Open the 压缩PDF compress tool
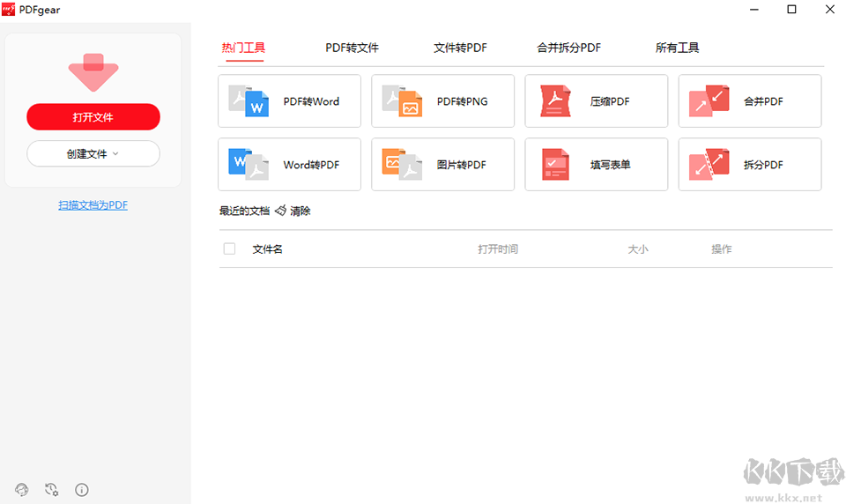Viewport: 846px width, 504px height. point(597,101)
